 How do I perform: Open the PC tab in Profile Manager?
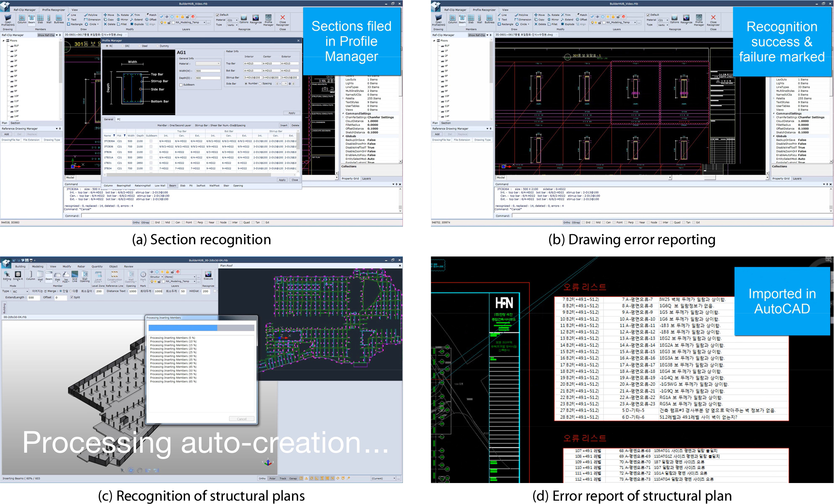pos(119,119)
